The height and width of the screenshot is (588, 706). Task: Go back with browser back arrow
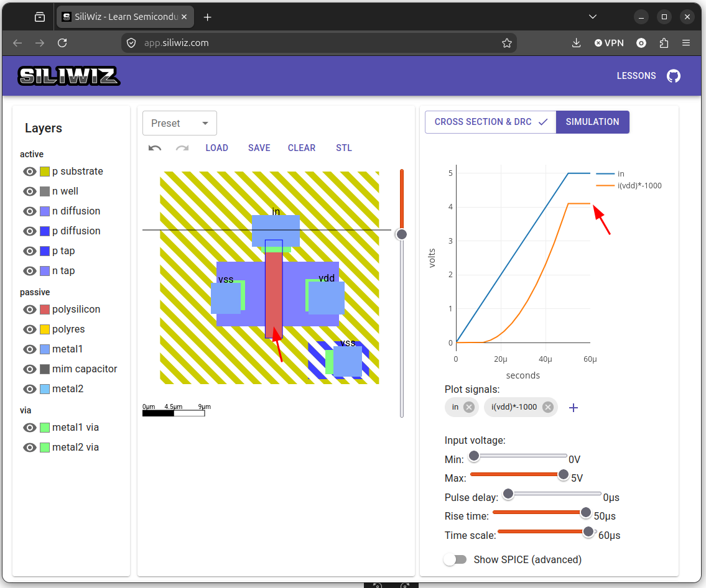[x=17, y=43]
